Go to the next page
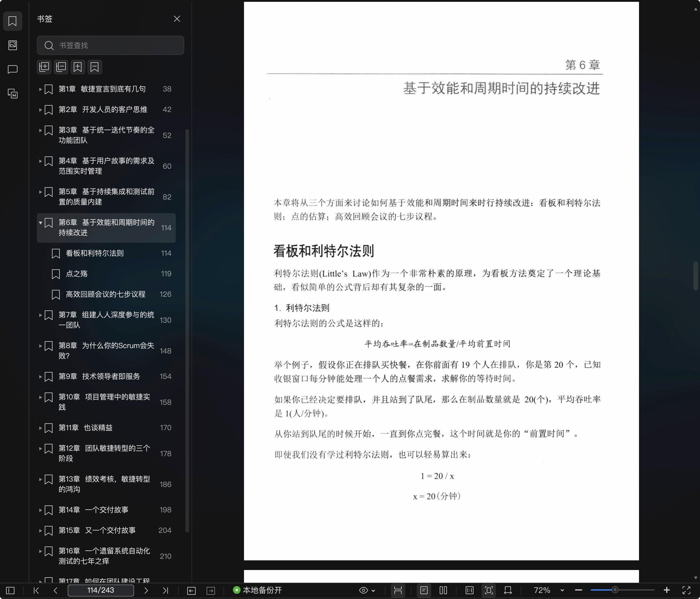 tap(146, 590)
